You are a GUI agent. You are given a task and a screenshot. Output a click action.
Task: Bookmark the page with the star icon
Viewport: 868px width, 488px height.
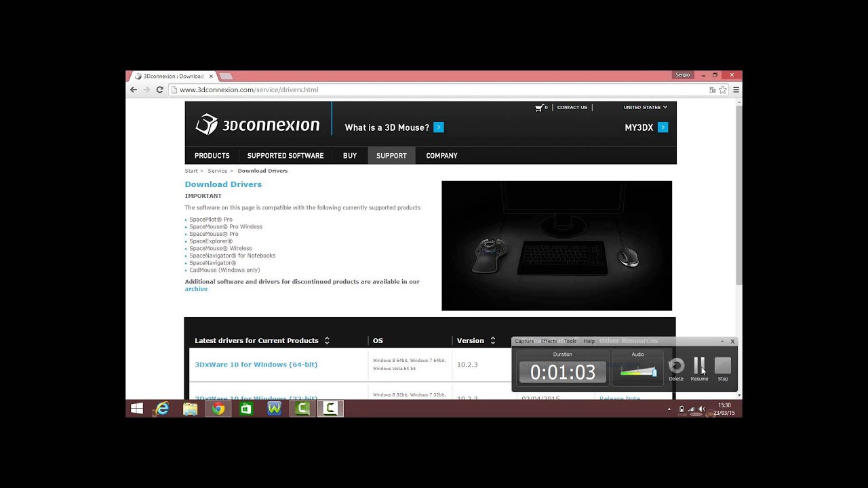723,89
